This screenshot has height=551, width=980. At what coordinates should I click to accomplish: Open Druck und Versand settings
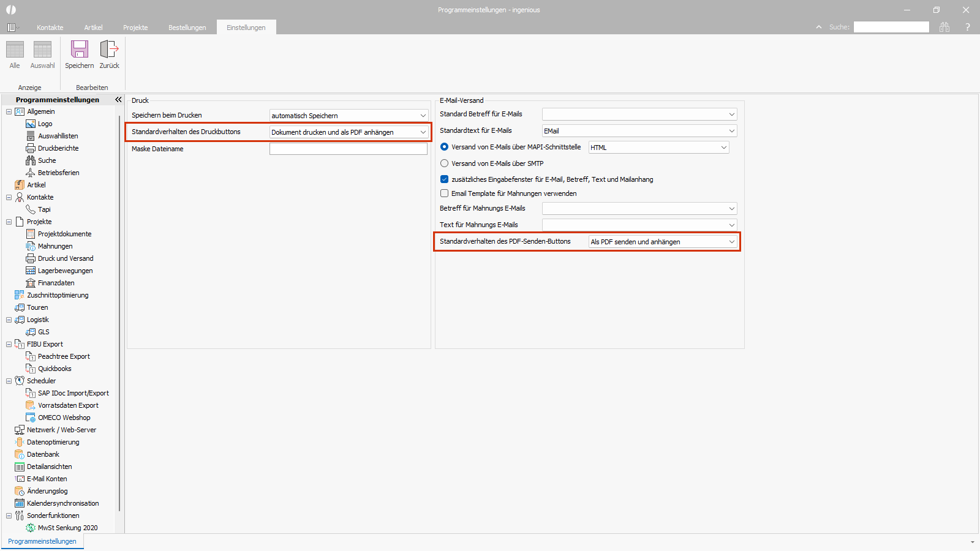[66, 258]
